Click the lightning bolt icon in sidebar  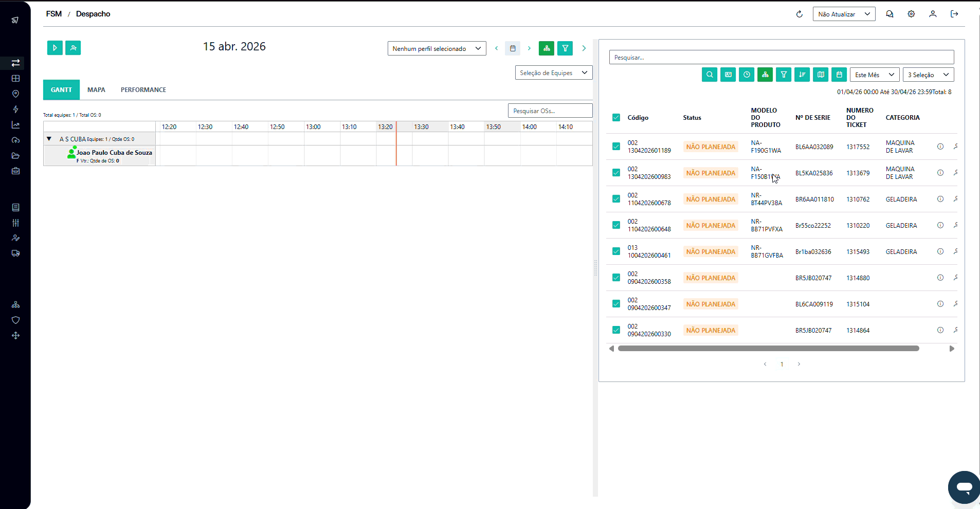click(x=16, y=110)
